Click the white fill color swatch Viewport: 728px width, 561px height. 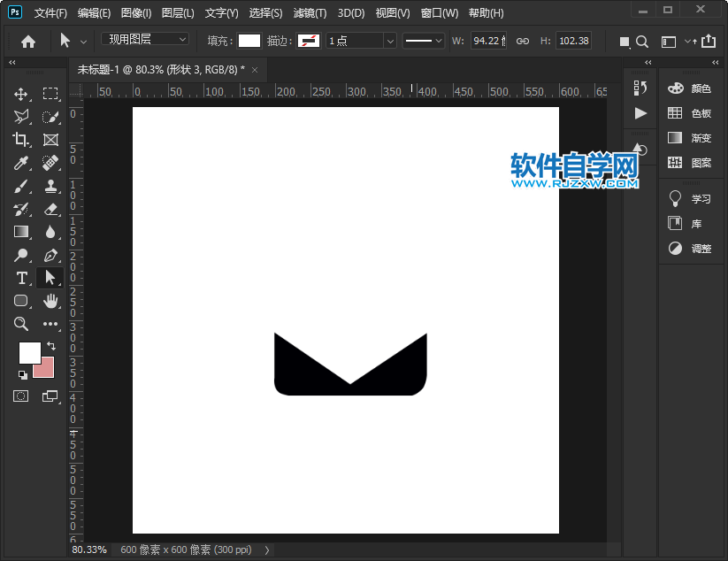pos(249,41)
